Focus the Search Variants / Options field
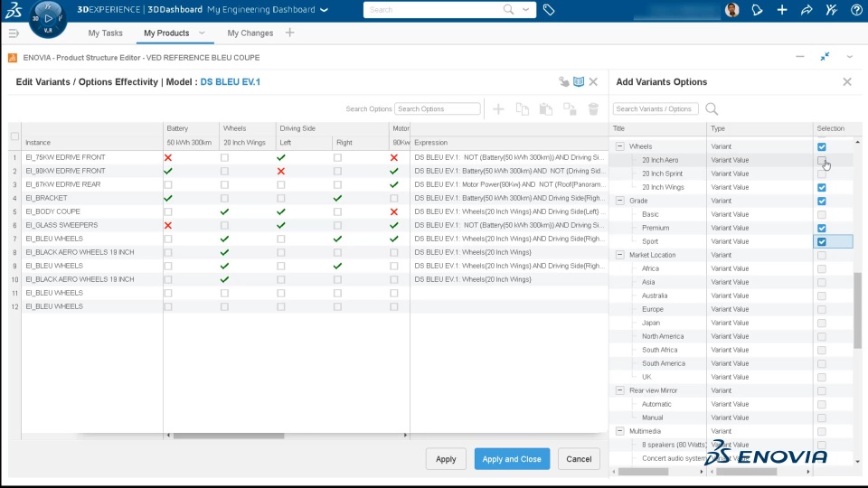Viewport: 868px width, 488px height. (x=656, y=109)
